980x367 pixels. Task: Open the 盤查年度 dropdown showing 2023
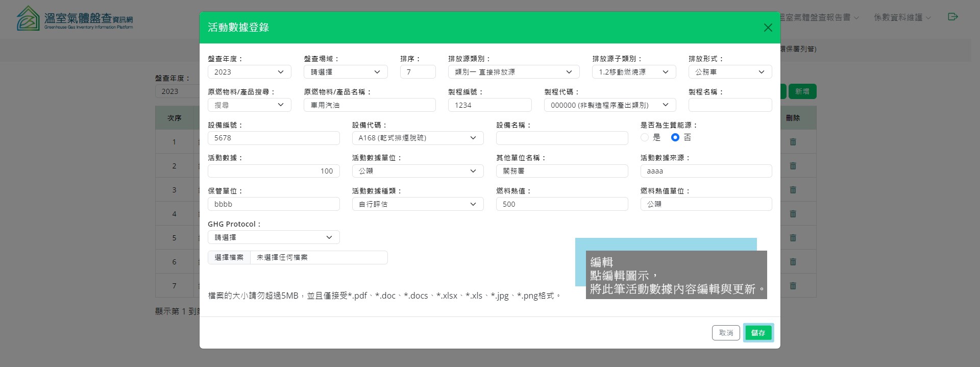249,72
